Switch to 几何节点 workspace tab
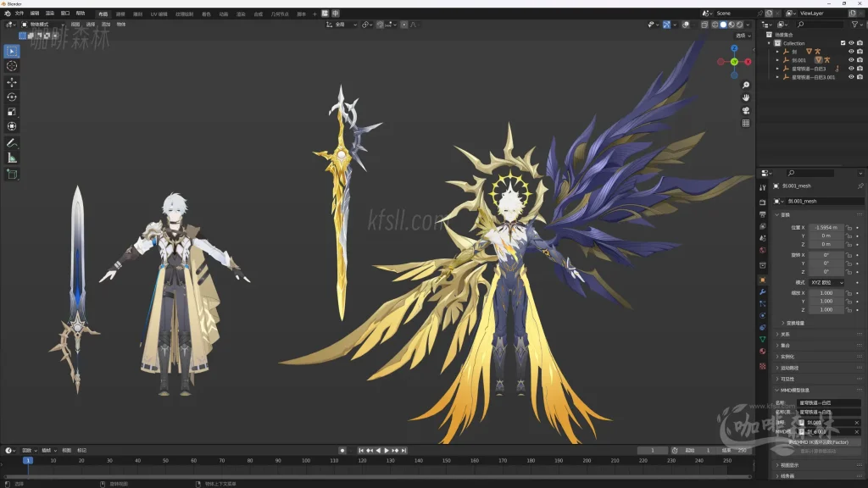868x488 pixels. [280, 14]
